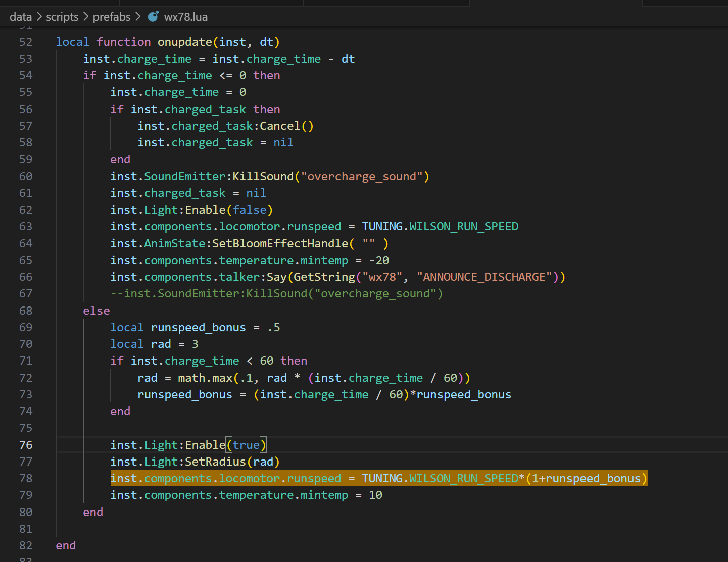Image resolution: width=728 pixels, height=562 pixels.
Task: Click 'SetBloomEffectHandle' on line 64
Action: click(x=280, y=243)
